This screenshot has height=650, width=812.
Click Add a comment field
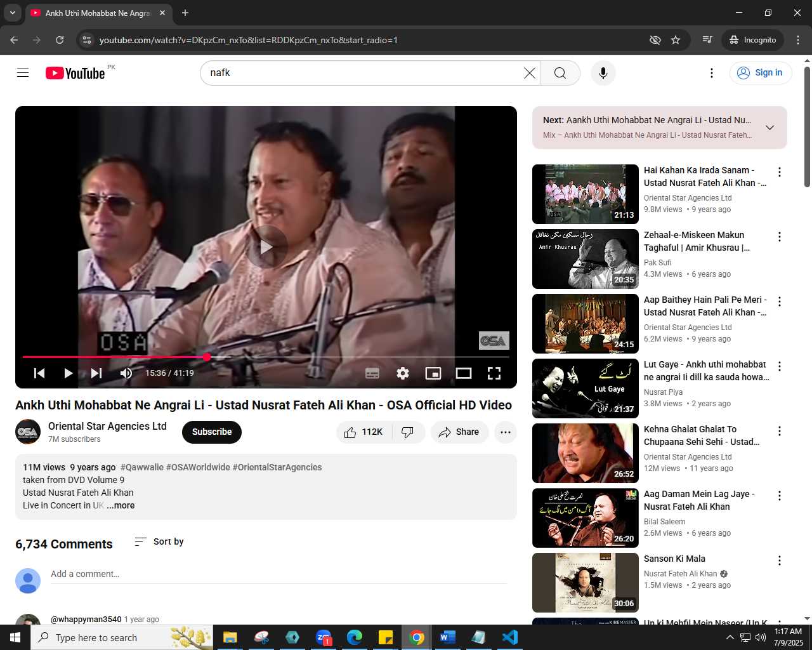(x=279, y=574)
